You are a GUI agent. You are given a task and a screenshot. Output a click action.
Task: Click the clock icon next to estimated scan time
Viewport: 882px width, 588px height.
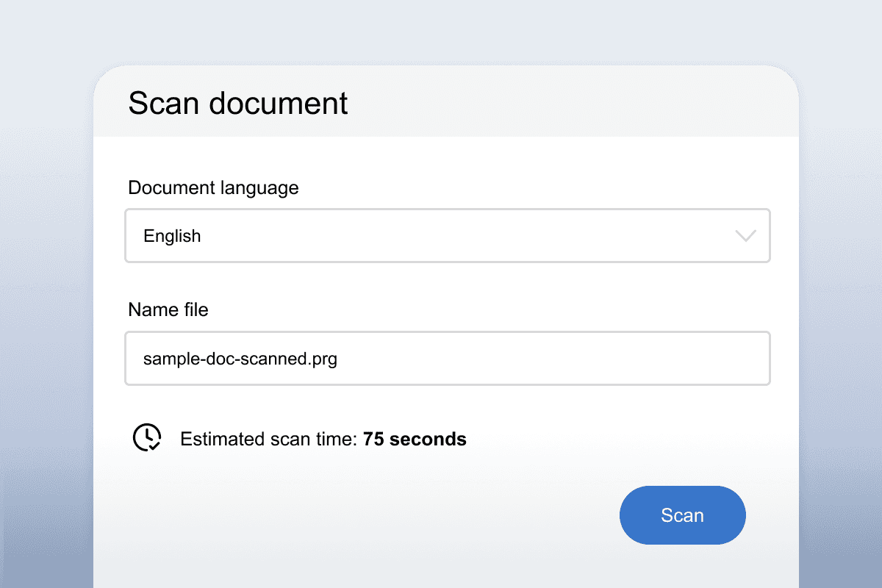[146, 437]
